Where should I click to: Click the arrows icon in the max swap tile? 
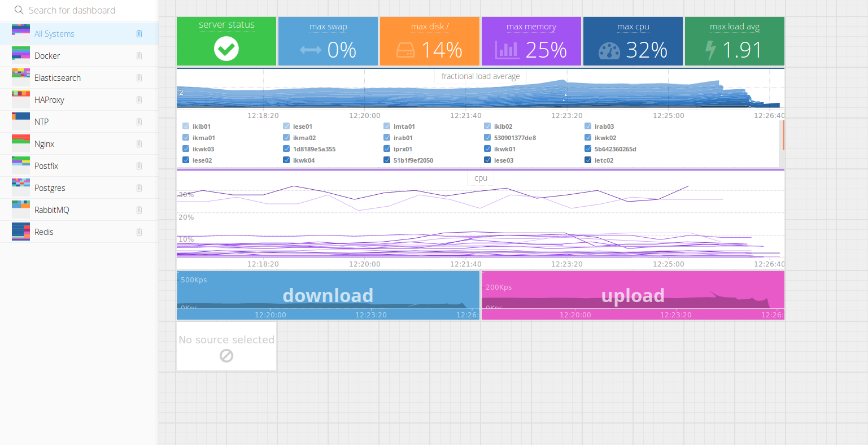pos(311,50)
